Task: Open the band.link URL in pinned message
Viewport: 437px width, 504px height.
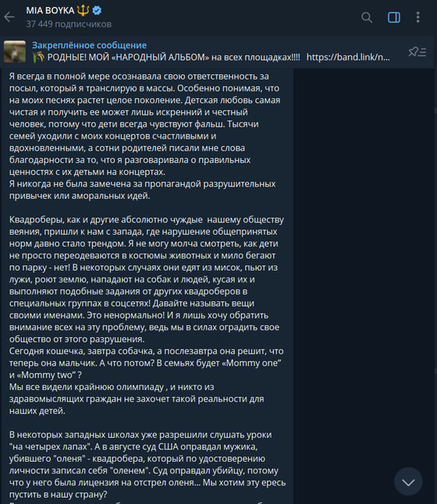Action: pyautogui.click(x=348, y=57)
